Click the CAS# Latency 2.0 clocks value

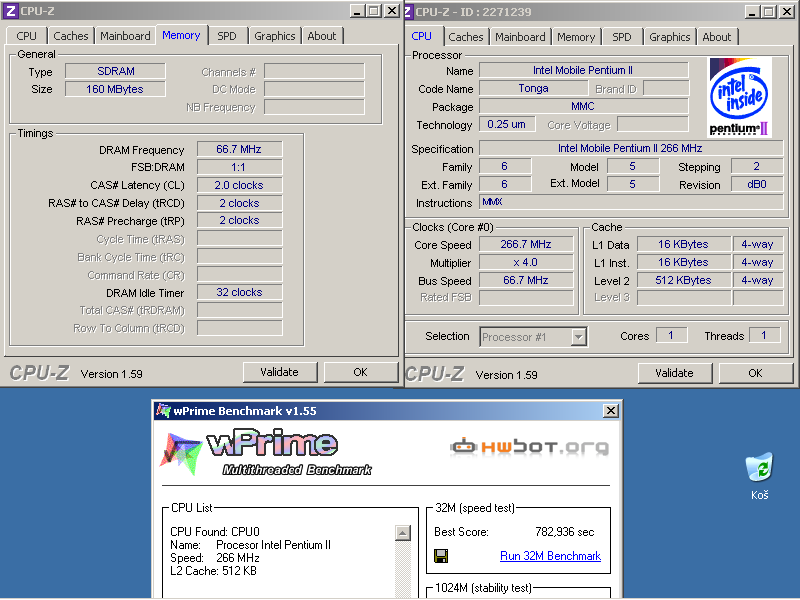click(239, 185)
